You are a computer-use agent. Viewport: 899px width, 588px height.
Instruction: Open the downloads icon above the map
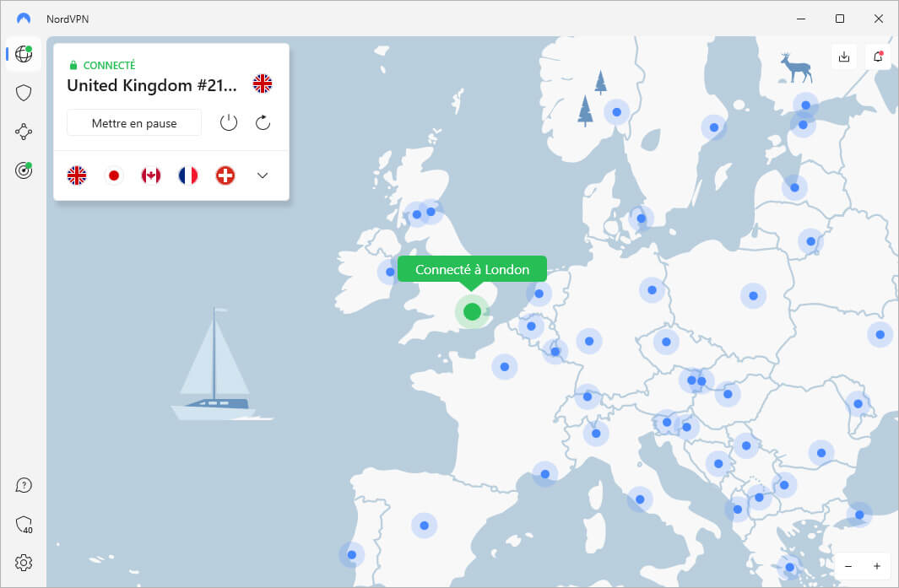pyautogui.click(x=844, y=56)
